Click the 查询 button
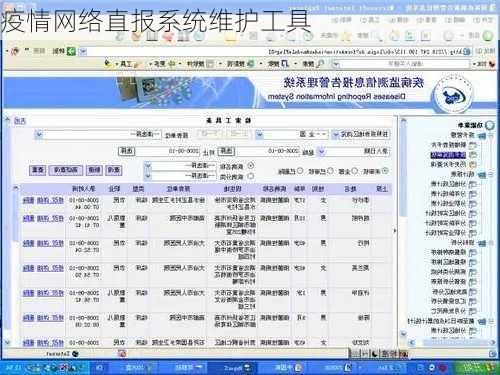 [114, 170]
